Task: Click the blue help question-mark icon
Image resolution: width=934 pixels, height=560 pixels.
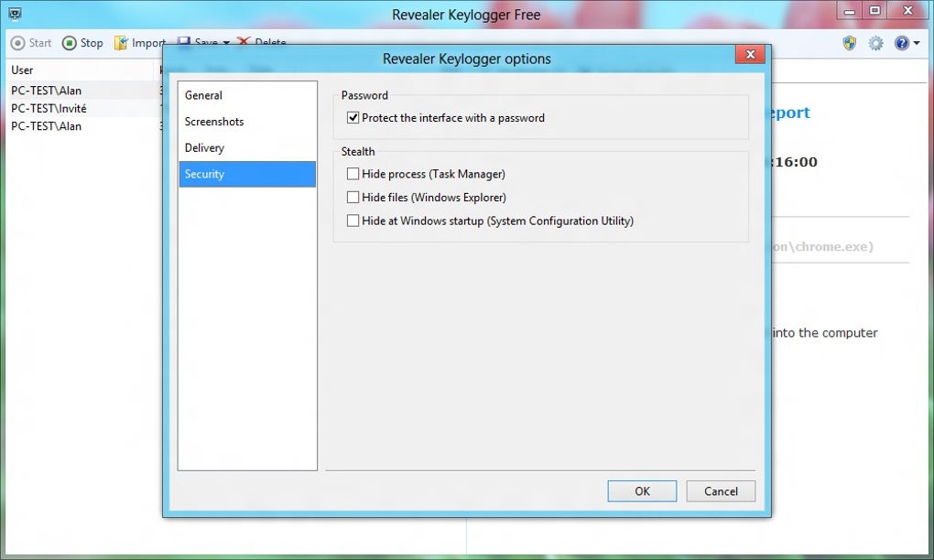Action: [901, 43]
